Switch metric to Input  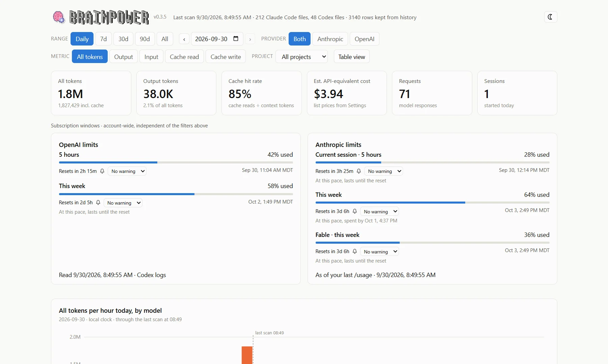(x=151, y=57)
